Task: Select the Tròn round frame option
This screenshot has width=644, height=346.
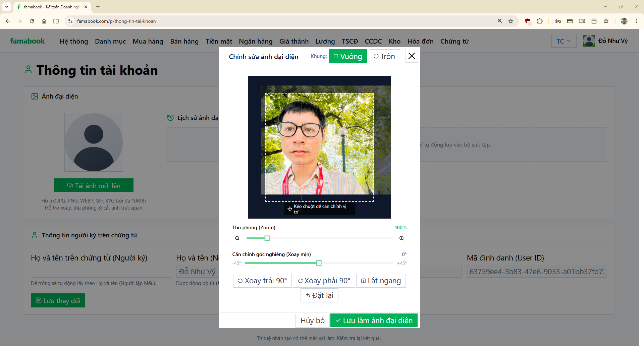Action: pos(384,56)
